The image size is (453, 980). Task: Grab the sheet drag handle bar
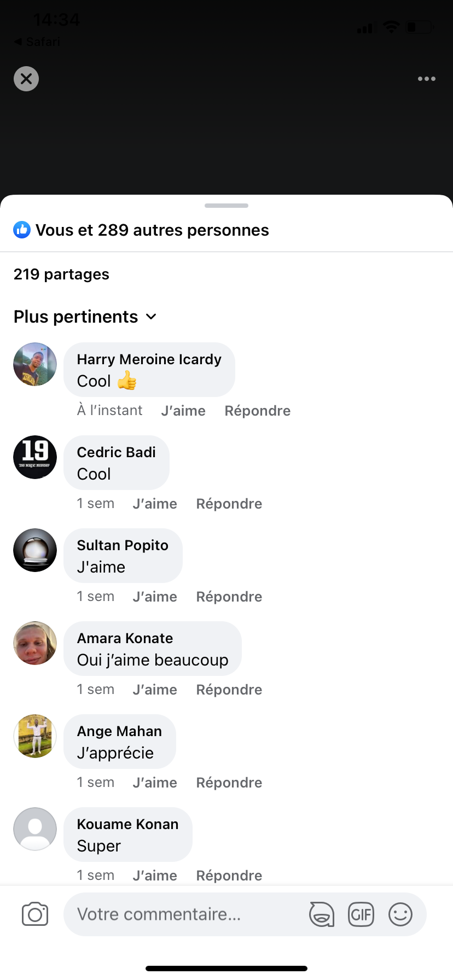226,206
